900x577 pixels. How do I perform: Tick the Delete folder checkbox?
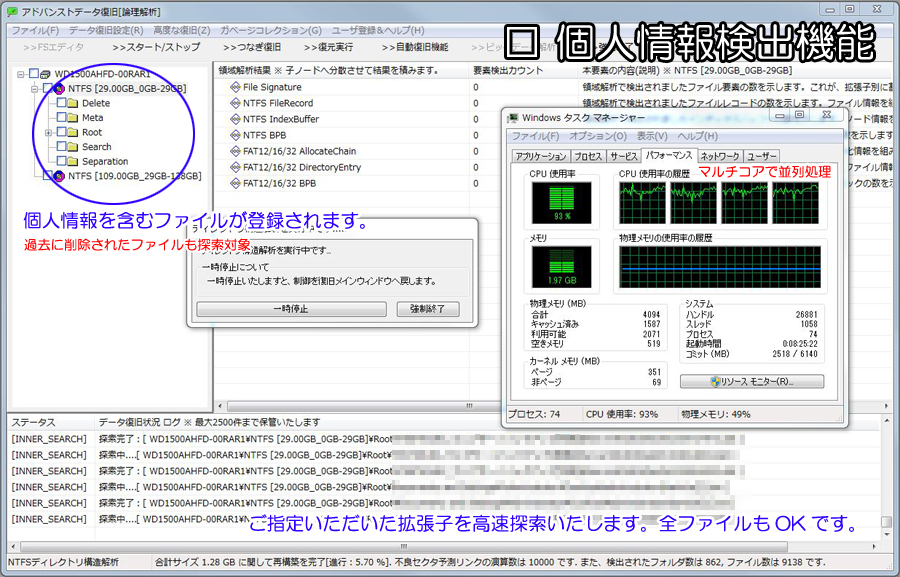(x=61, y=103)
